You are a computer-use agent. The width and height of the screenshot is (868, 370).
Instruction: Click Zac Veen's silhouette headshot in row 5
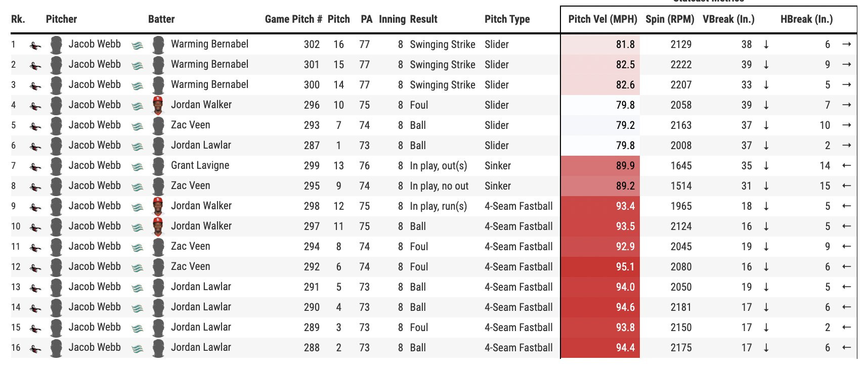click(x=158, y=125)
